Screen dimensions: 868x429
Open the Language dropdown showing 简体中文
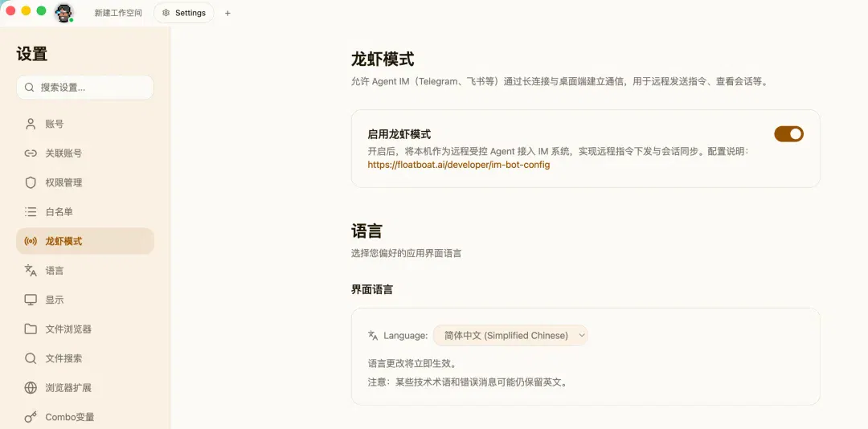pyautogui.click(x=510, y=336)
